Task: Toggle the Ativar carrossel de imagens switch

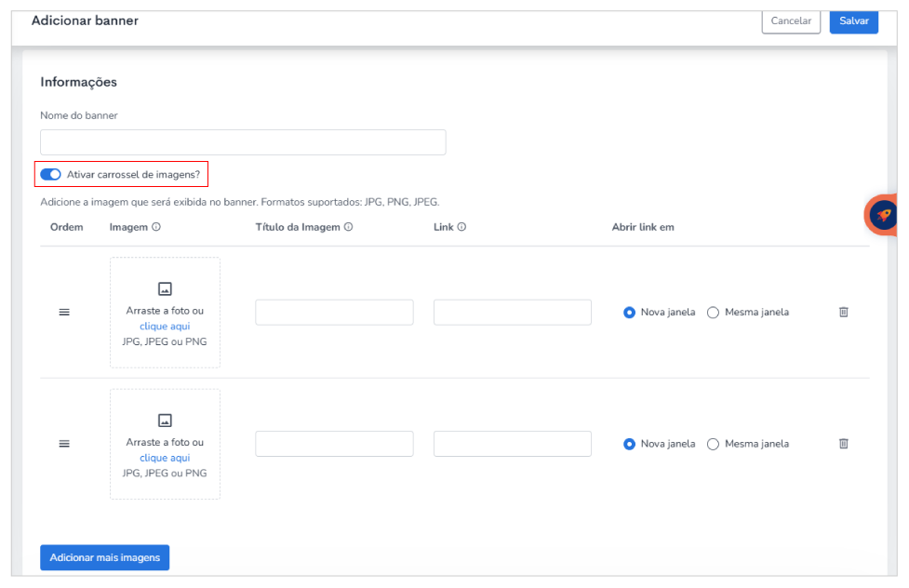Action: [x=51, y=174]
